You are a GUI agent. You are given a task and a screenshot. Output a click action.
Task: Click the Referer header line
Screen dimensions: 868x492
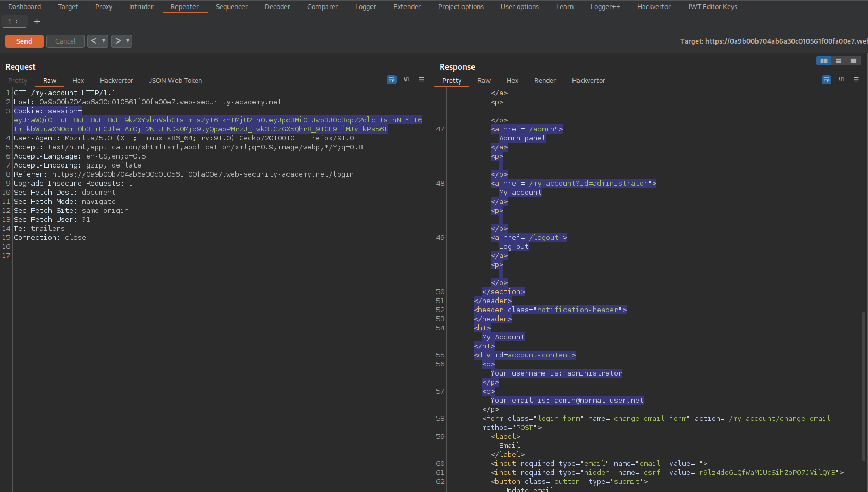click(x=184, y=174)
